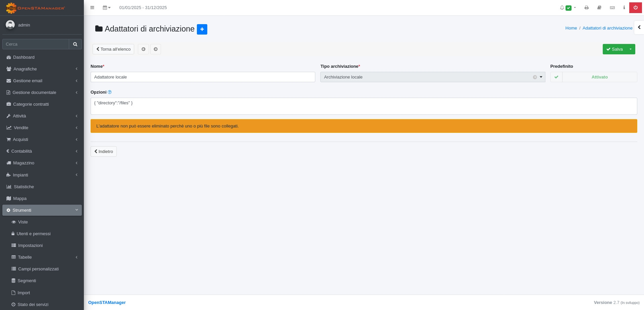This screenshot has height=310, width=644.
Task: Click the info icon in top bar
Action: click(x=624, y=7)
